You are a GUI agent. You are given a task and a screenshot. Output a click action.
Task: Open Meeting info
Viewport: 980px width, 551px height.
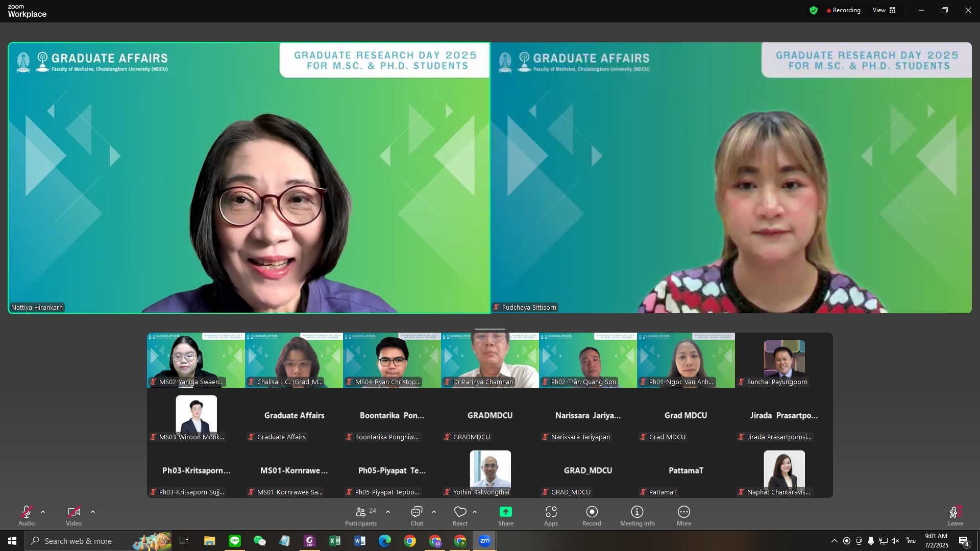[637, 515]
